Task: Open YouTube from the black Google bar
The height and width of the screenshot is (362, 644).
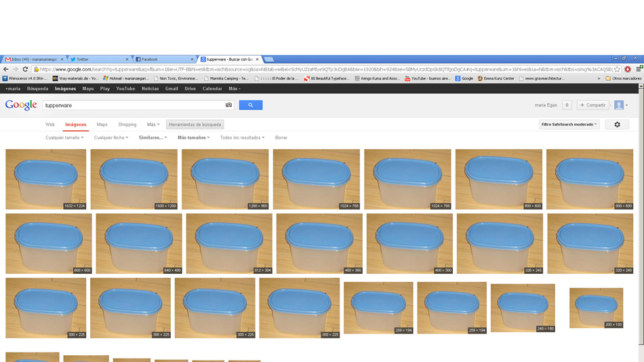Action: (x=125, y=89)
